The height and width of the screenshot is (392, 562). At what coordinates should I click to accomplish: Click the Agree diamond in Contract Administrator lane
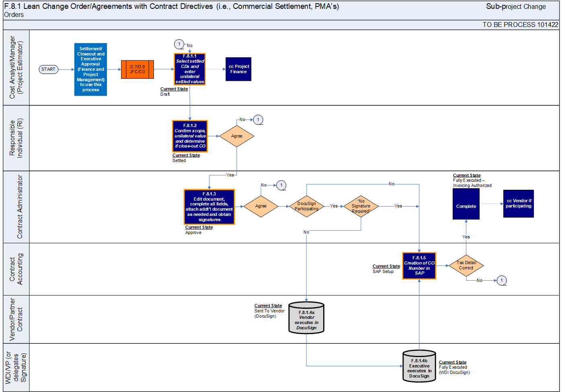click(261, 206)
